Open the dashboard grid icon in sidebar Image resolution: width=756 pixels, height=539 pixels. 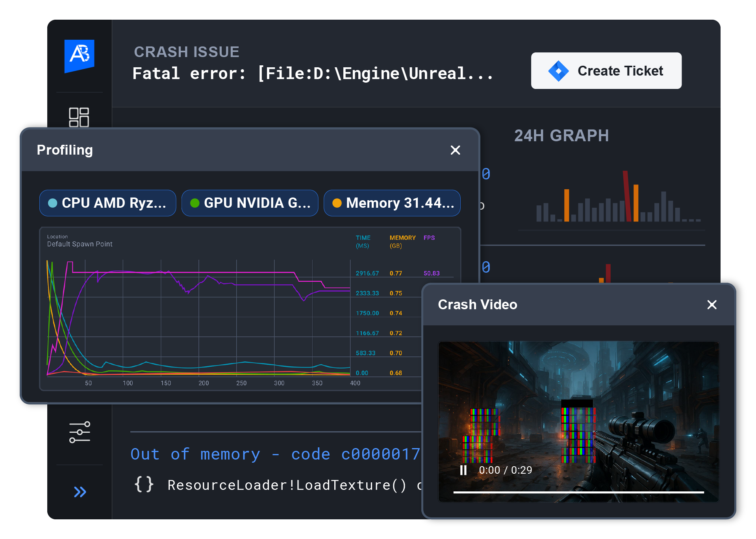(x=79, y=117)
